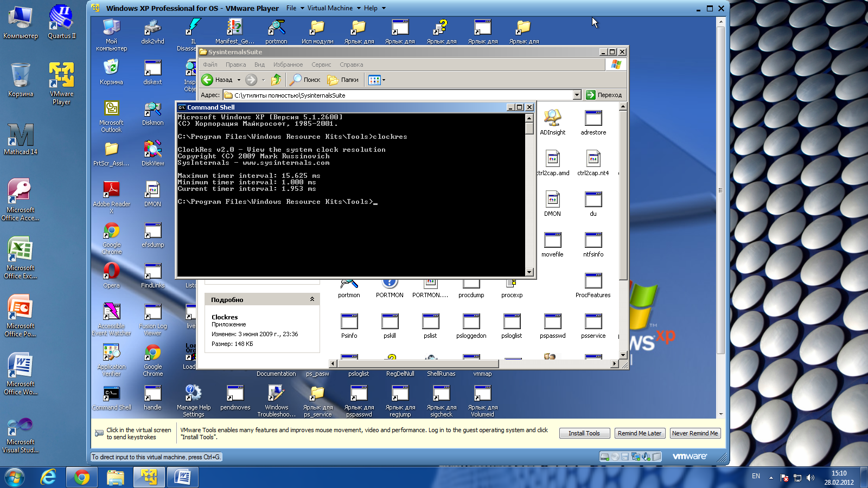
Task: Select the pskill program icon
Action: [x=390, y=325]
